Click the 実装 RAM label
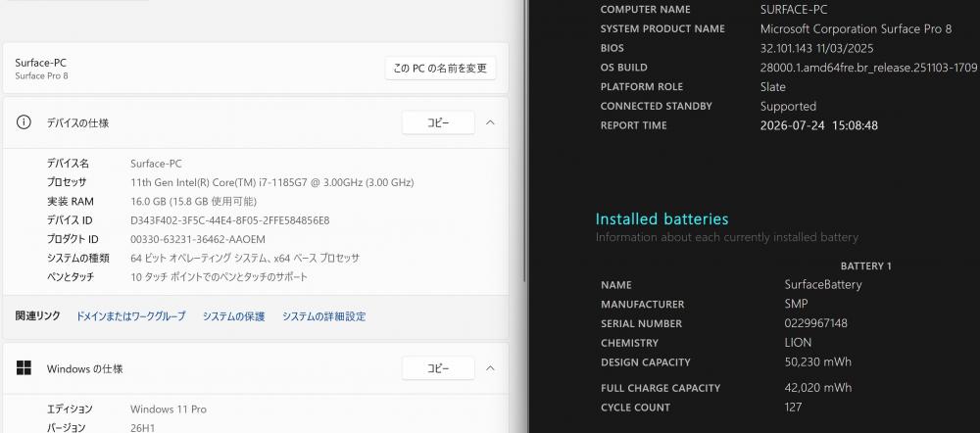 (70, 201)
